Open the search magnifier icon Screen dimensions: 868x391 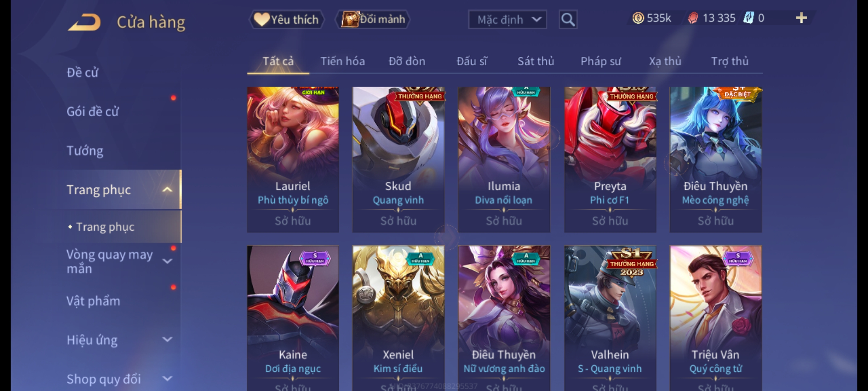(x=568, y=20)
